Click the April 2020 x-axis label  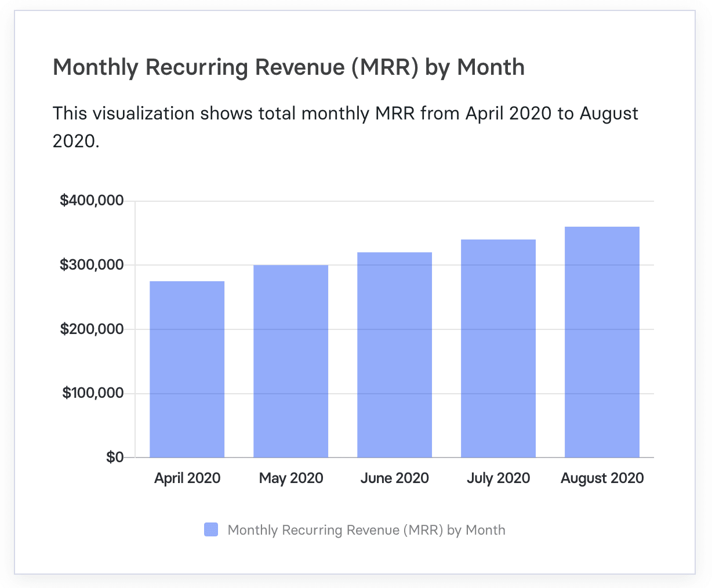pyautogui.click(x=187, y=478)
